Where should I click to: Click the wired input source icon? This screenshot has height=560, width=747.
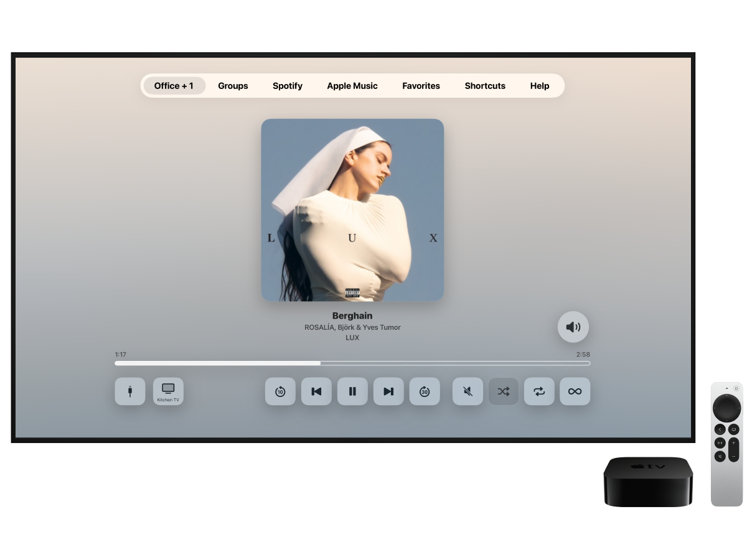(x=129, y=391)
